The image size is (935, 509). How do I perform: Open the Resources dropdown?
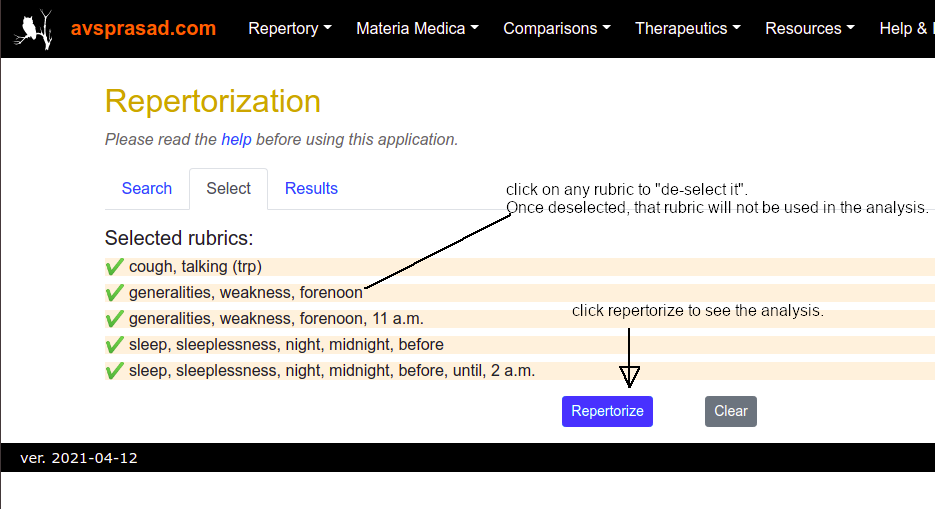click(x=810, y=29)
